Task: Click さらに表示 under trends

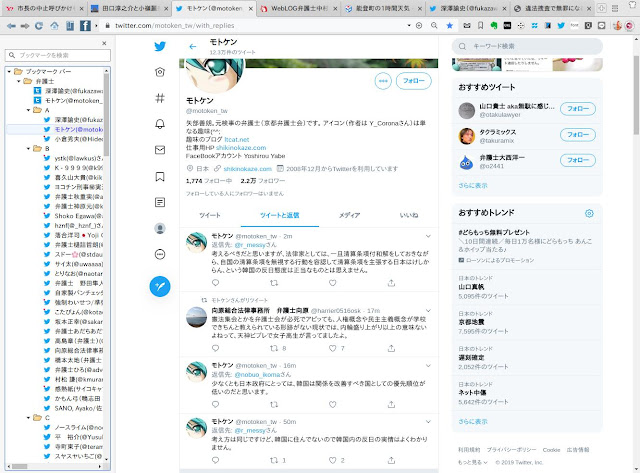Action: point(473,421)
